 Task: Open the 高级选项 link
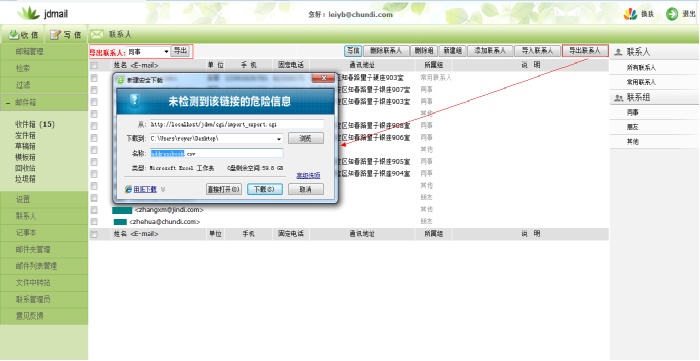tap(308, 175)
